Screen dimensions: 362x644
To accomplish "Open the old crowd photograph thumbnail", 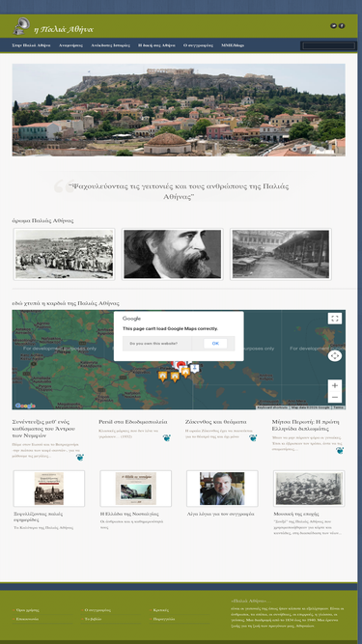I will click(64, 254).
